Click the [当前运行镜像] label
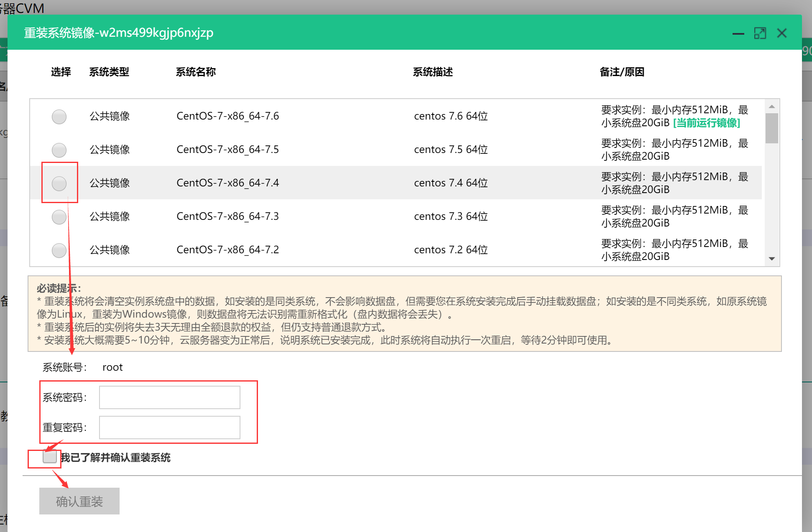812x532 pixels. tap(707, 123)
